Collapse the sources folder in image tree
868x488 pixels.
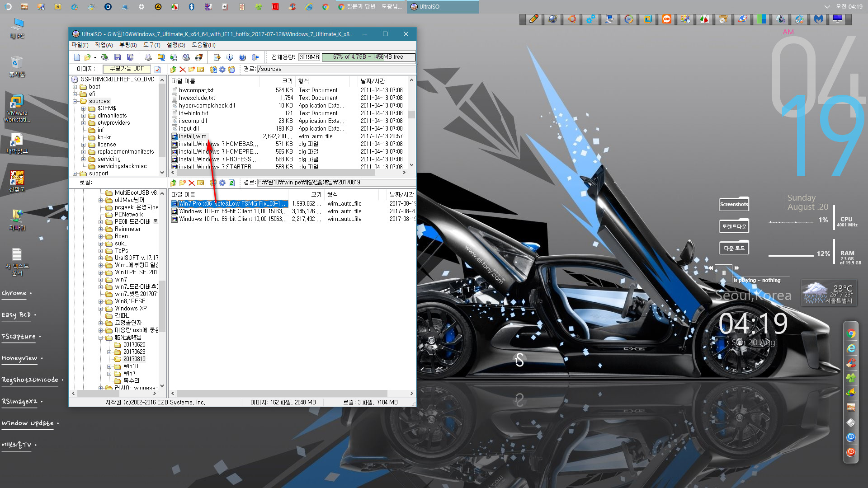pos(75,101)
